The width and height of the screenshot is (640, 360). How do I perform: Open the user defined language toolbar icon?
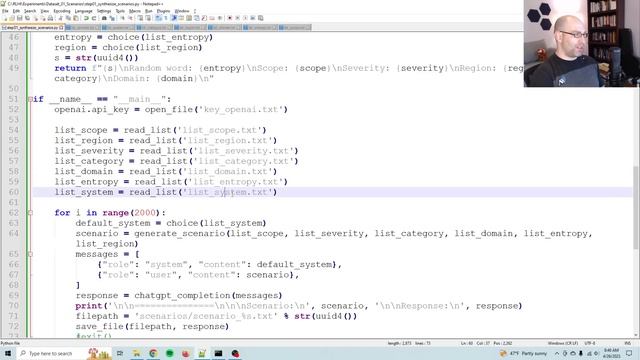tap(181, 18)
